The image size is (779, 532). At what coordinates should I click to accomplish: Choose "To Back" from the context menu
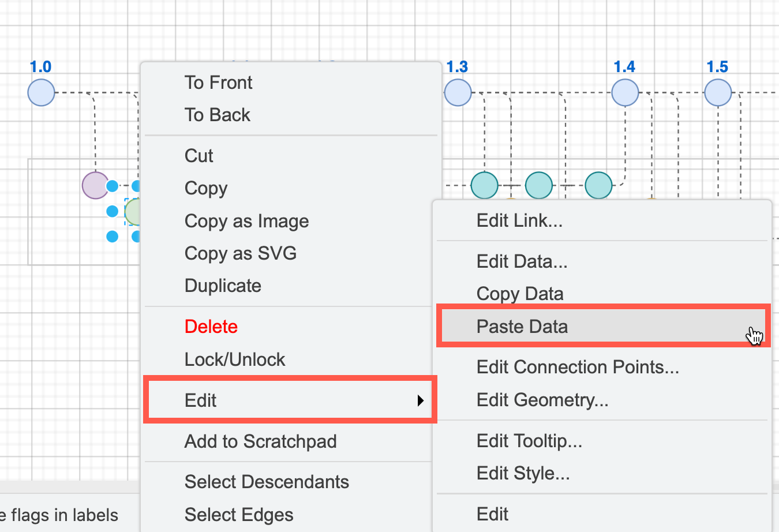[217, 115]
